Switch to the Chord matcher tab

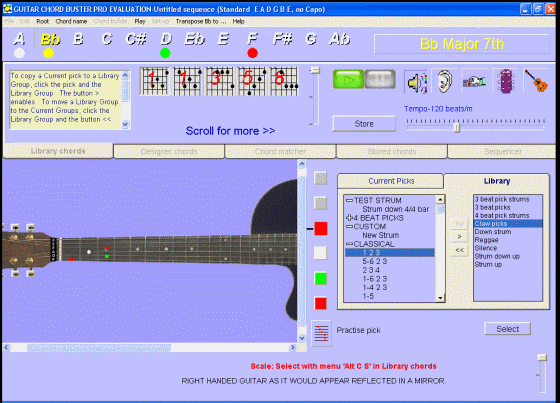coord(280,151)
